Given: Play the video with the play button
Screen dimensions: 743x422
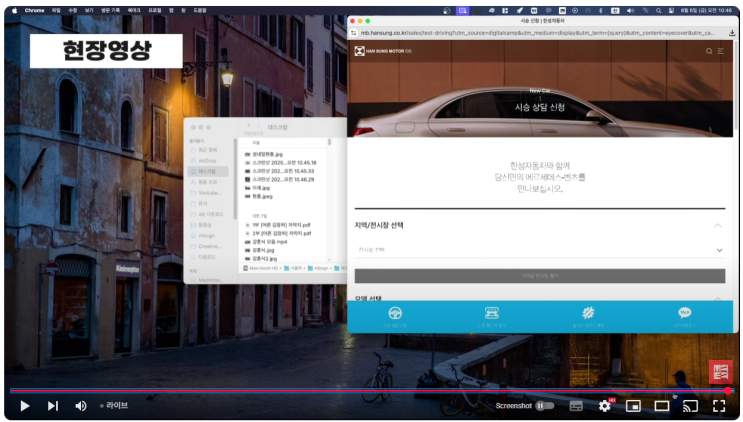Looking at the screenshot, I should pyautogui.click(x=25, y=406).
